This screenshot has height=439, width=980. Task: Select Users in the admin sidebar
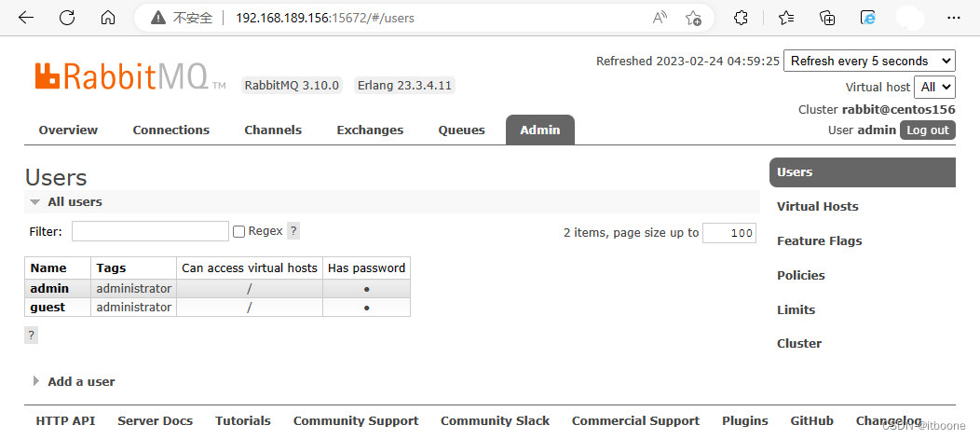(x=863, y=172)
